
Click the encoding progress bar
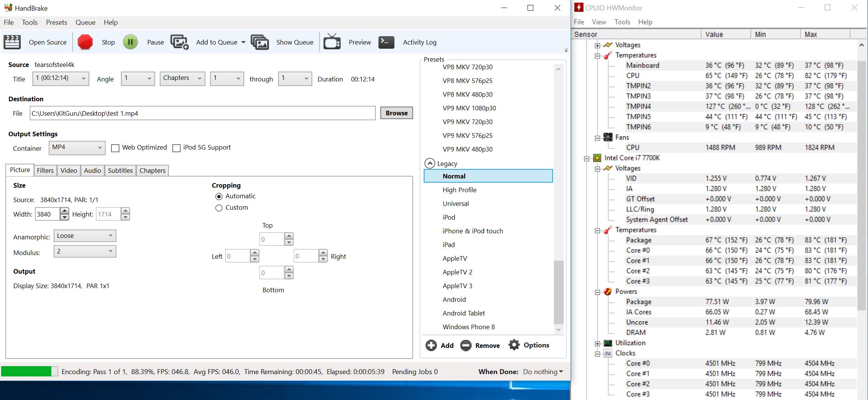pyautogui.click(x=30, y=371)
